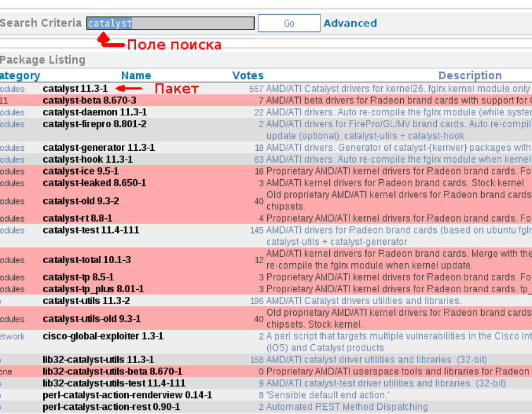Open the catalyst-daemon 11.3-1 package
The height and width of the screenshot is (414, 532).
95,112
